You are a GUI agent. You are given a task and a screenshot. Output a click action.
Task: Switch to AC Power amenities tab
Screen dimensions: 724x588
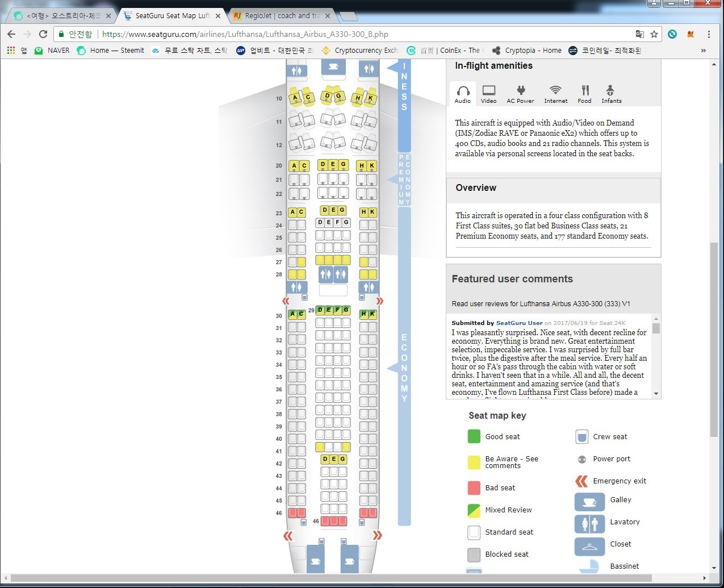coord(520,94)
